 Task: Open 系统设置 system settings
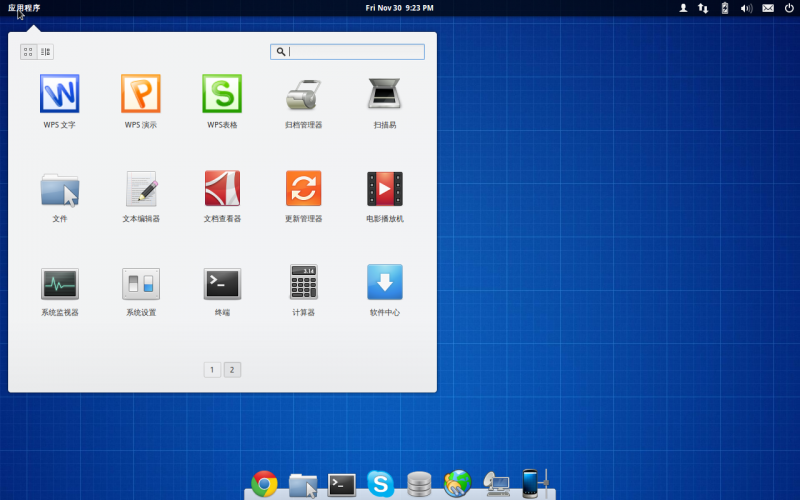pyautogui.click(x=141, y=284)
